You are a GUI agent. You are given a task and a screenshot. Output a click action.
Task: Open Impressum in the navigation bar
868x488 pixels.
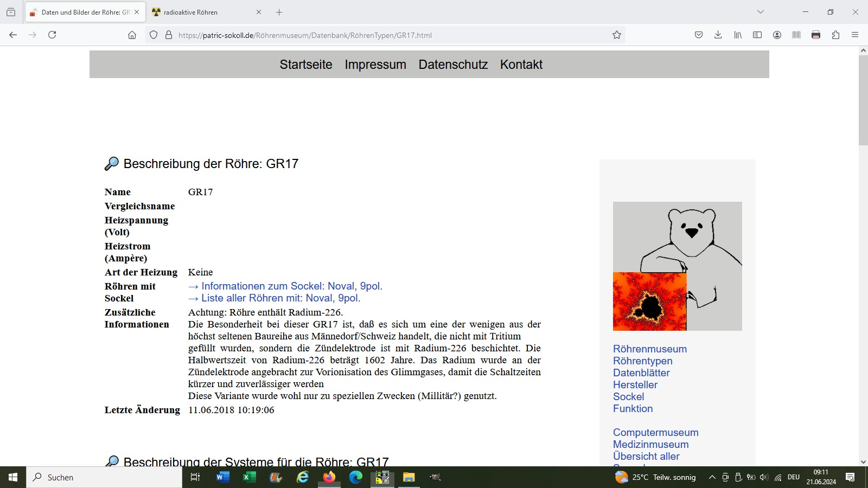pos(375,65)
